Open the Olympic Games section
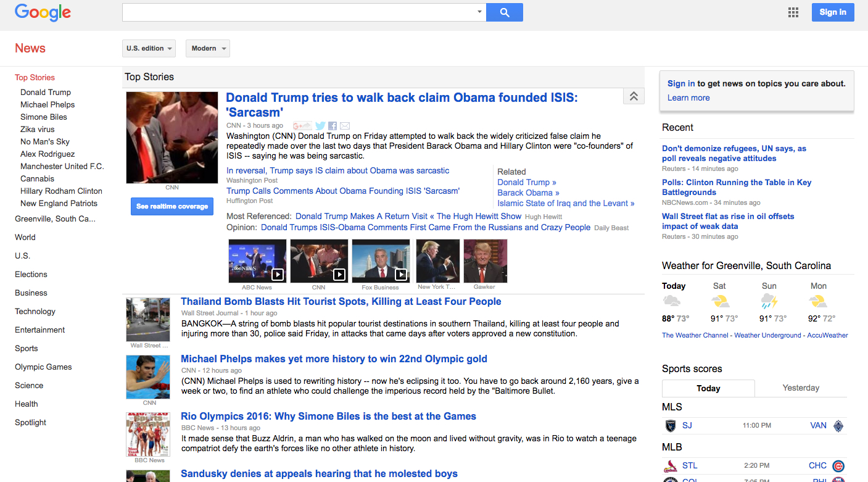 [43, 367]
